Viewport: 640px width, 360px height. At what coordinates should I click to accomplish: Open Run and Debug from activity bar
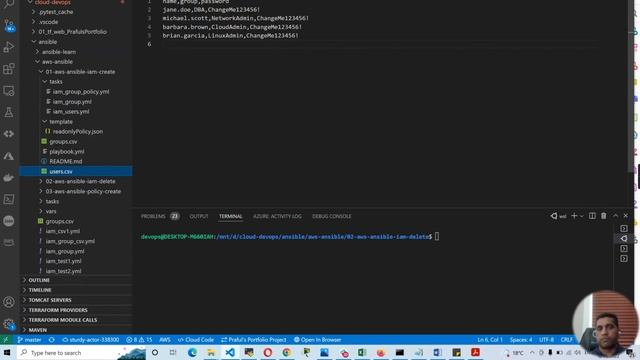point(9,47)
